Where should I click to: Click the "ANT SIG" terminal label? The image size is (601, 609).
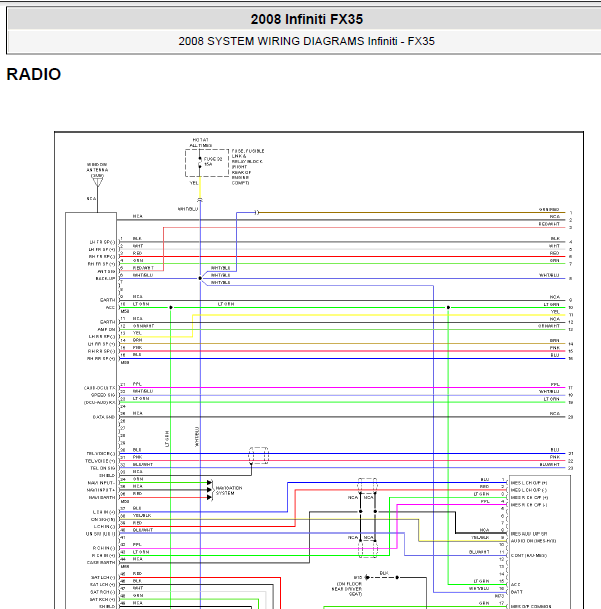pyautogui.click(x=106, y=271)
